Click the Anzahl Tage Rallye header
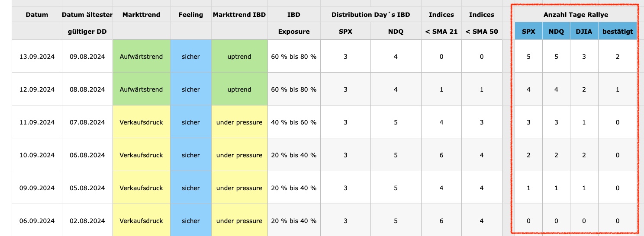The image size is (644, 236). point(576,15)
